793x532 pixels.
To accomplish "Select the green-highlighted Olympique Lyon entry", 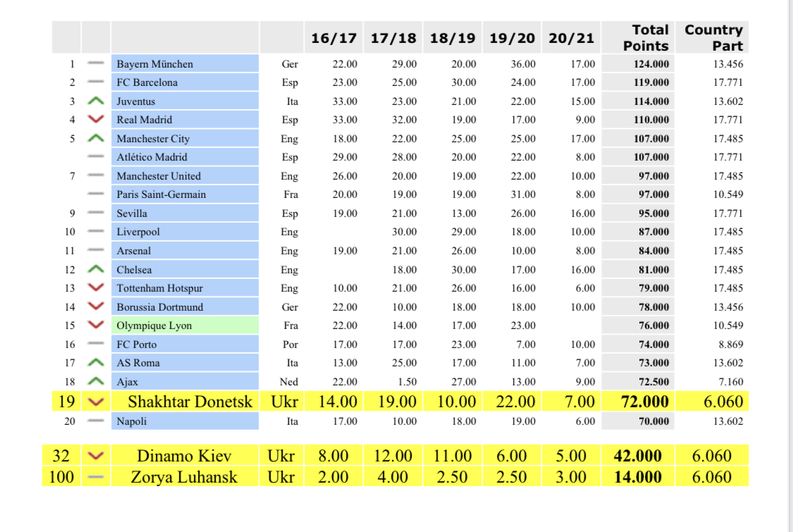I will pyautogui.click(x=154, y=326).
